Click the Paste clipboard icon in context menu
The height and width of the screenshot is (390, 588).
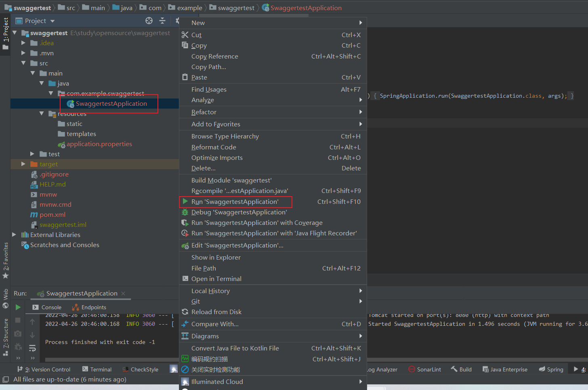[185, 77]
